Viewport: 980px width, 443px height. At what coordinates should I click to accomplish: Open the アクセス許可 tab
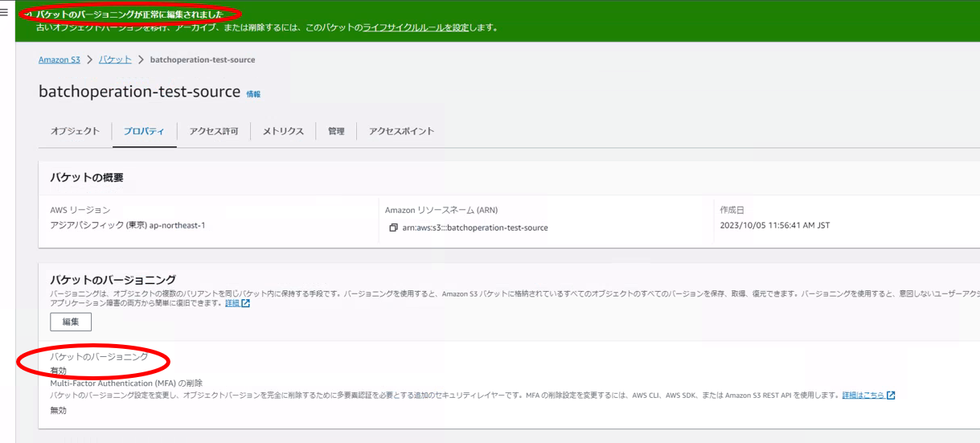pos(214,131)
